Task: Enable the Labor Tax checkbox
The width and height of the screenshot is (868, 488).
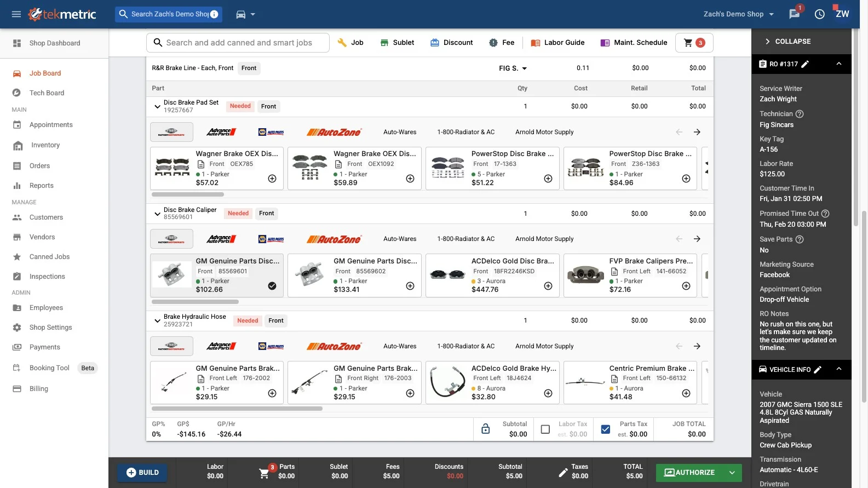Action: (545, 429)
